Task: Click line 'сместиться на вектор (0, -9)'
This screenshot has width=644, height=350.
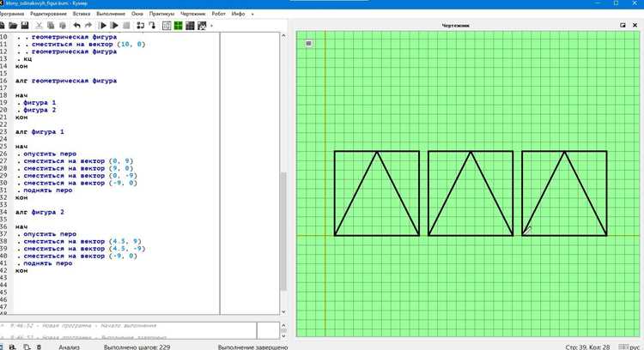Action: [x=80, y=176]
